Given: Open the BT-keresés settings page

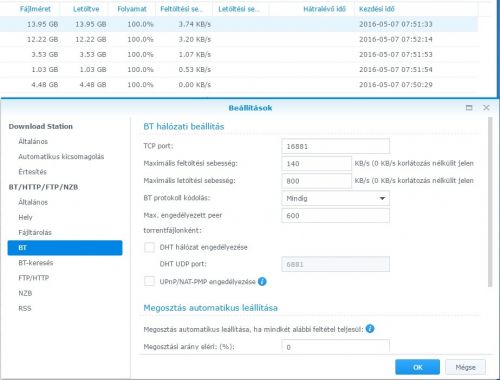Looking at the screenshot, I should 36,263.
